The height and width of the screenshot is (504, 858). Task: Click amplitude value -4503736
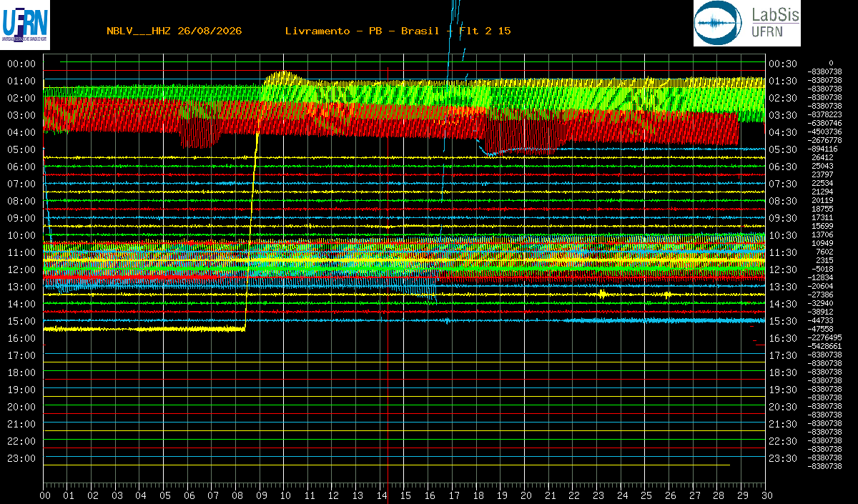pyautogui.click(x=824, y=132)
